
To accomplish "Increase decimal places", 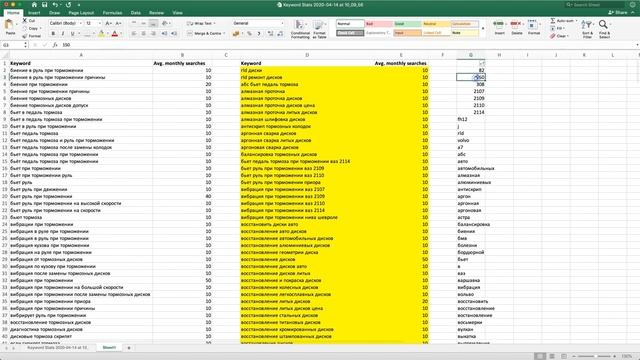I will pyautogui.click(x=270, y=34).
